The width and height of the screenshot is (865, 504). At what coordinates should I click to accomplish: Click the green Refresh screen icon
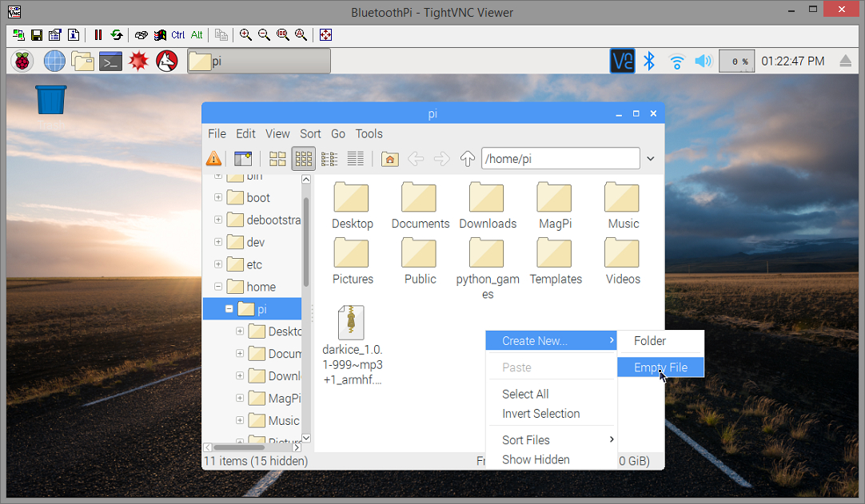117,34
